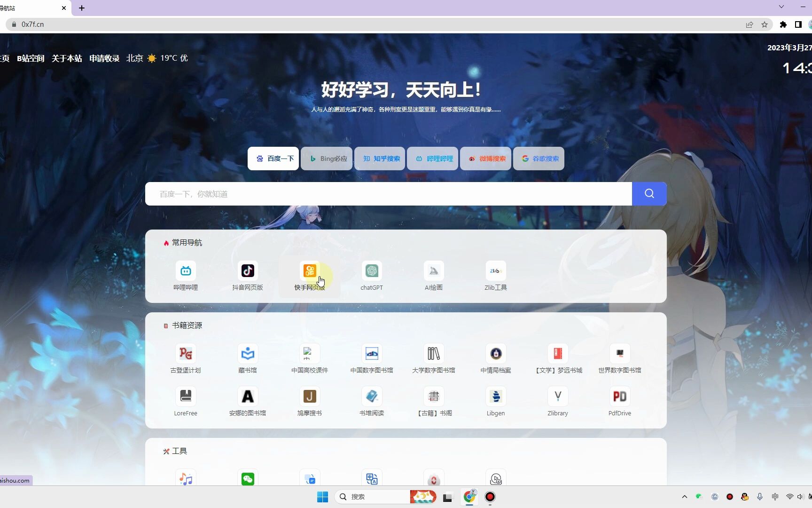Show hidden system tray icons
Image resolution: width=812 pixels, height=508 pixels.
(x=685, y=497)
